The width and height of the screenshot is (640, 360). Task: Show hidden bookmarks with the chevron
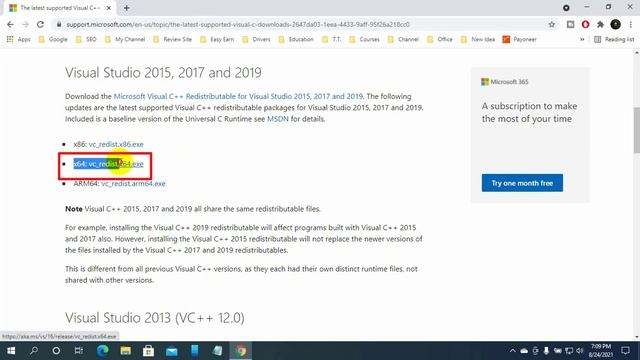pyautogui.click(x=582, y=40)
